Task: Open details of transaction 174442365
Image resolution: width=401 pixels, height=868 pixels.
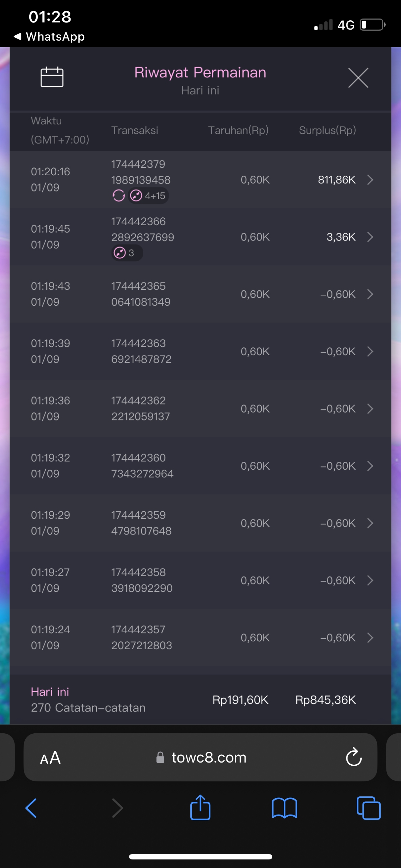Action: tap(370, 294)
